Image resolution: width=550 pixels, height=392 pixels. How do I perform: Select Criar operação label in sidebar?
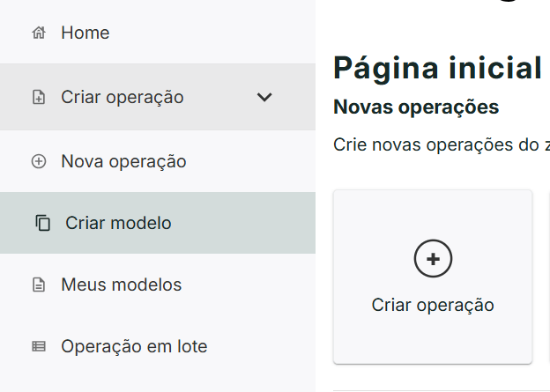(123, 98)
